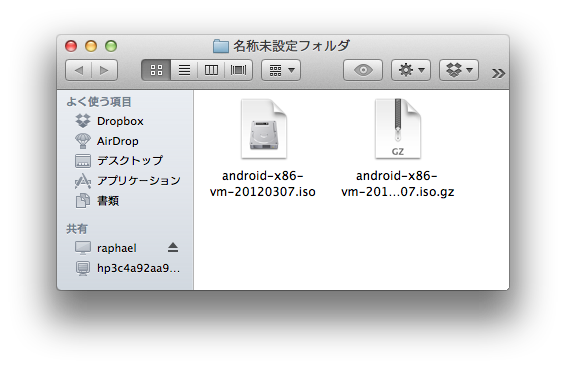566x369 pixels.
Task: Open the item arrangement dropdown
Action: click(281, 70)
